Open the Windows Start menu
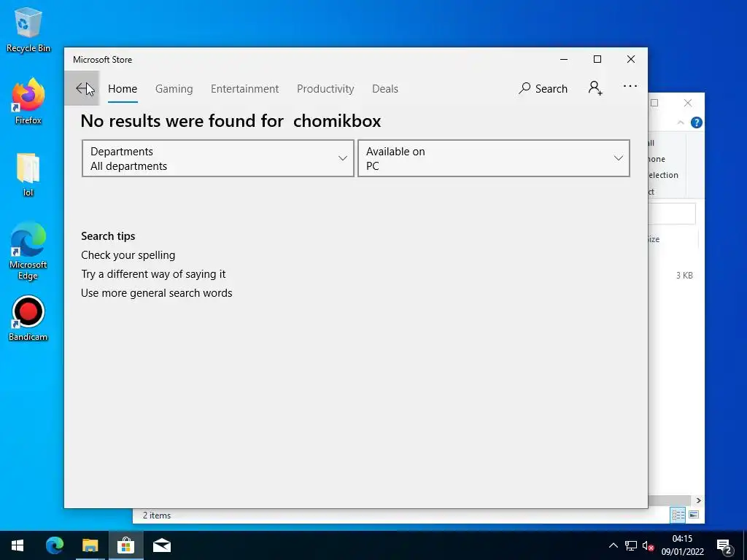 pos(18,545)
